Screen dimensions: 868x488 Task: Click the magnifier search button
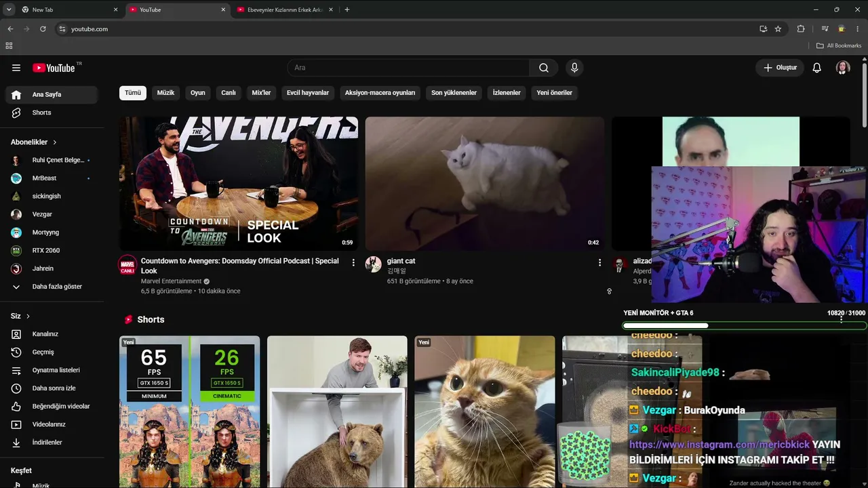pos(544,68)
